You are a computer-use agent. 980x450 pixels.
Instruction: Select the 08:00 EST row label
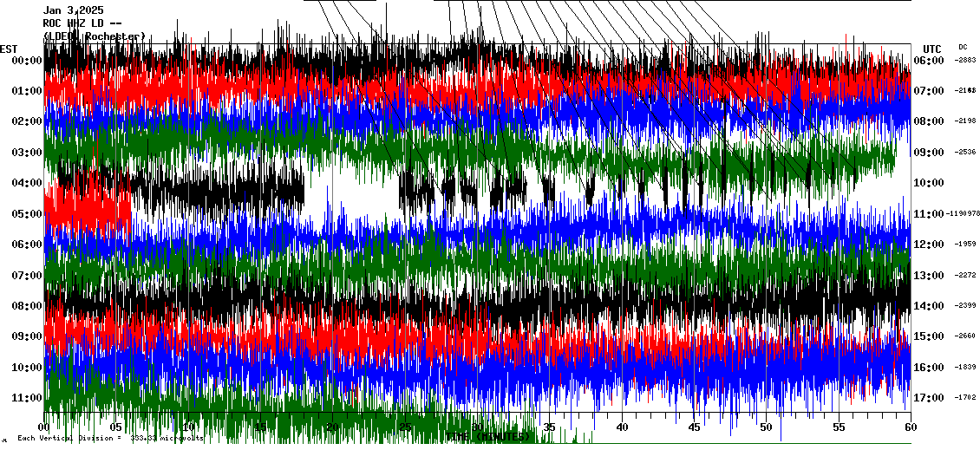click(27, 306)
